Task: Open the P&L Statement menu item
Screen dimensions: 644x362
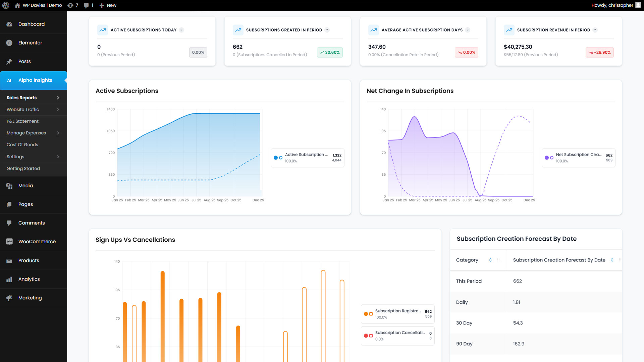Action: [x=22, y=121]
